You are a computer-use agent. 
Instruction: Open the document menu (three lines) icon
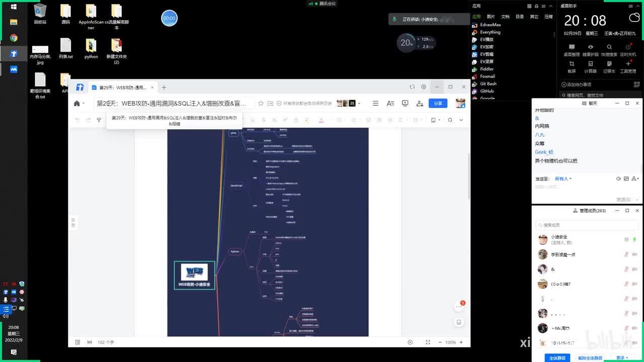pos(375,103)
